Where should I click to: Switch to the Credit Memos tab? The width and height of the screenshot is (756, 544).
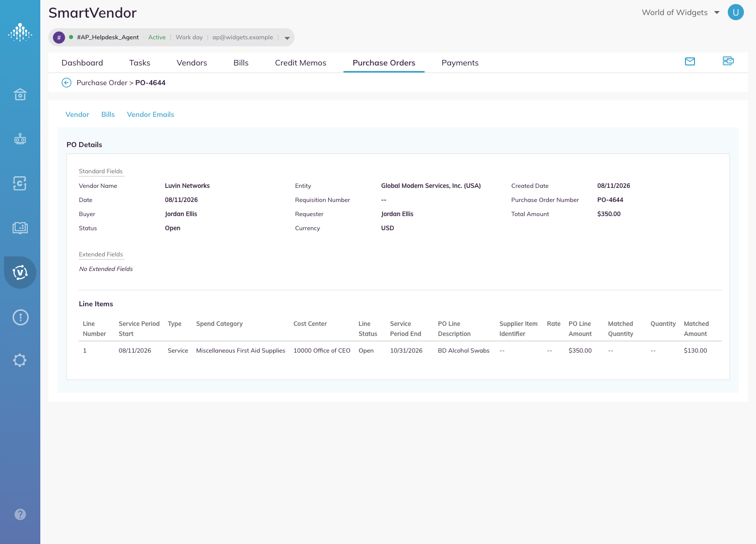(300, 62)
